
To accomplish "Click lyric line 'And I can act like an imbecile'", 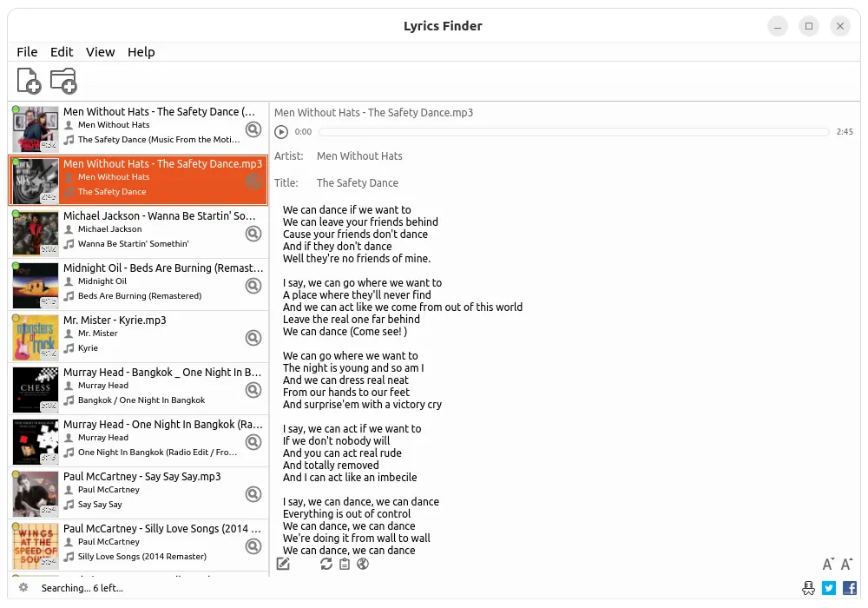I will coord(350,478).
